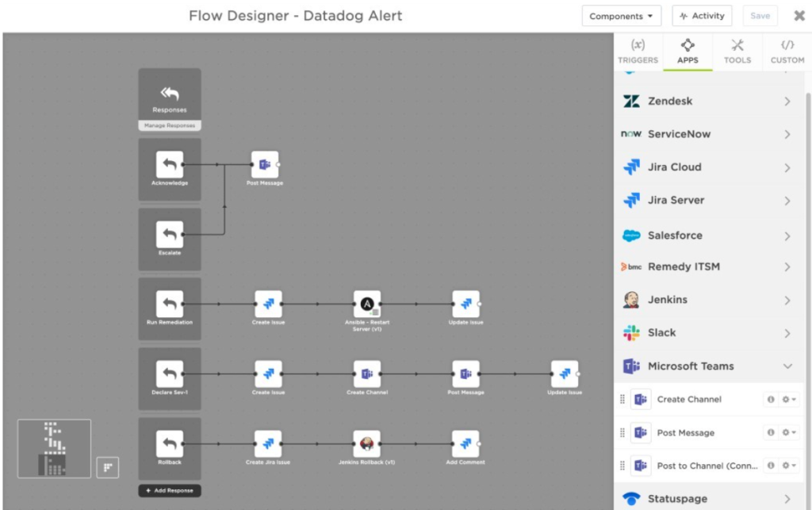Select the Ansible - Restart Server node

tap(367, 303)
